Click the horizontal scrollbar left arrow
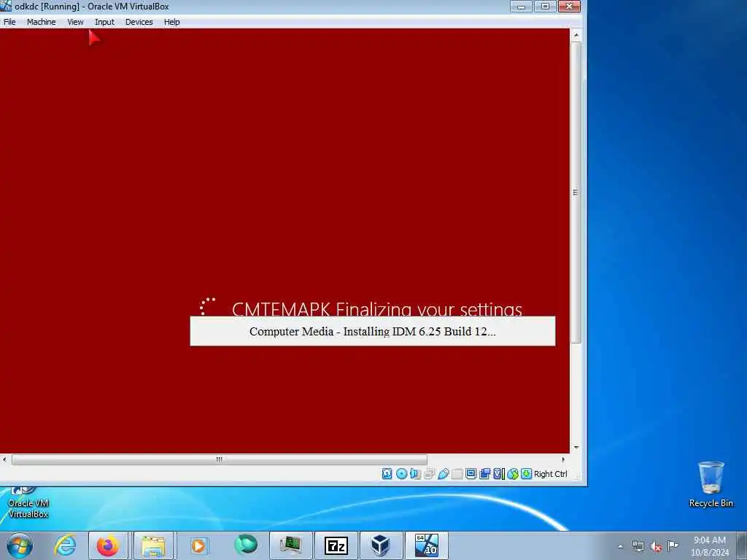The width and height of the screenshot is (747, 560). [x=5, y=459]
